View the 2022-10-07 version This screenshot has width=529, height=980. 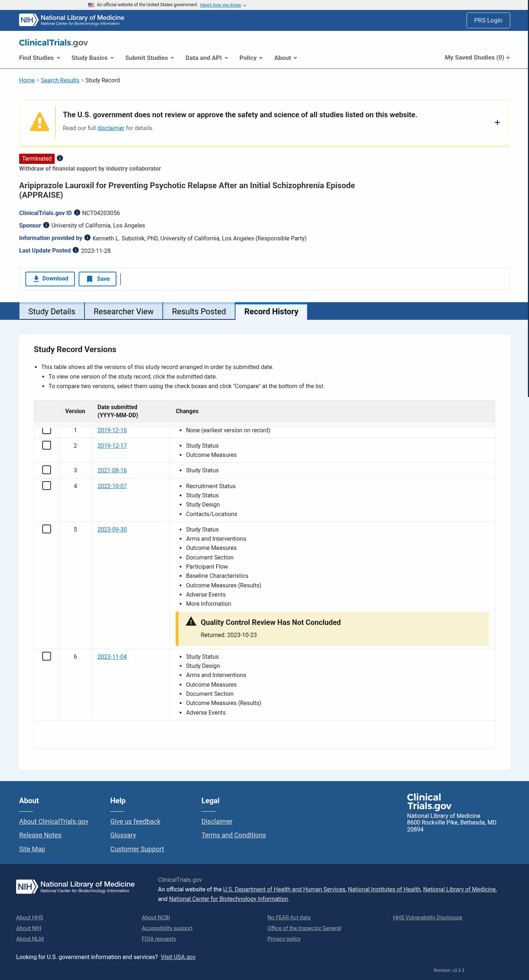pos(112,486)
